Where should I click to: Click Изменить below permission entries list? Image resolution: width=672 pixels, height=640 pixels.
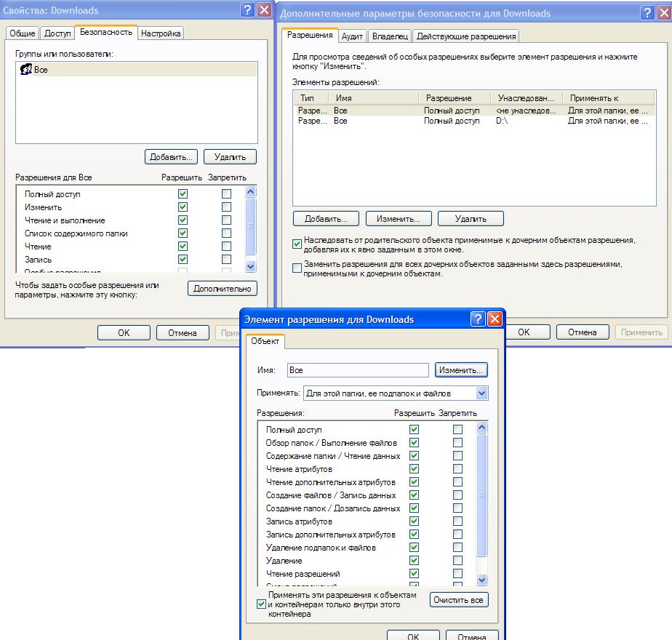point(399,219)
